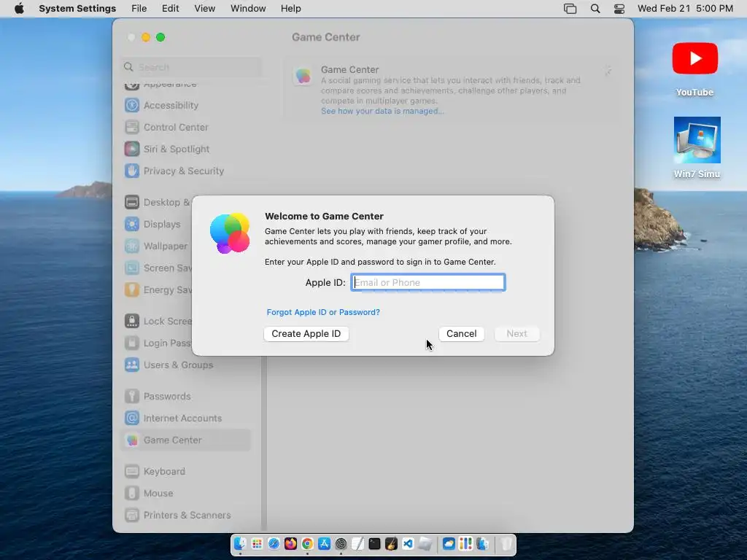
Task: Click the Stage Manager menu bar icon
Action: coord(570,9)
